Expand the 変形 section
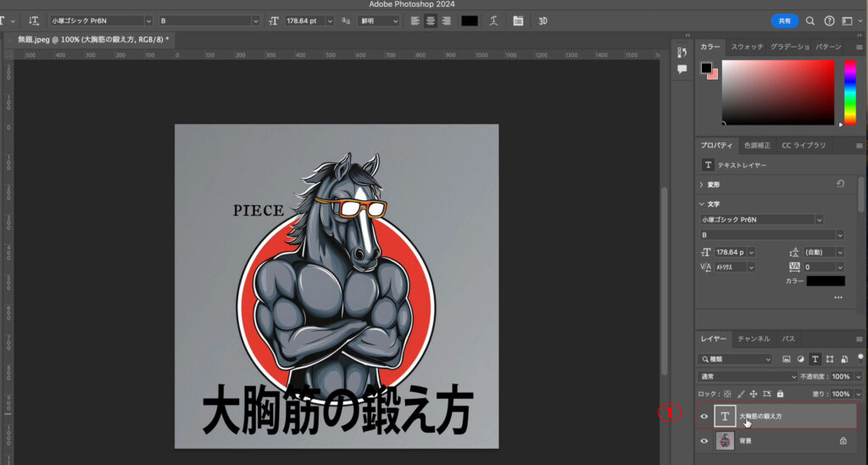This screenshot has width=868, height=465. pyautogui.click(x=702, y=185)
